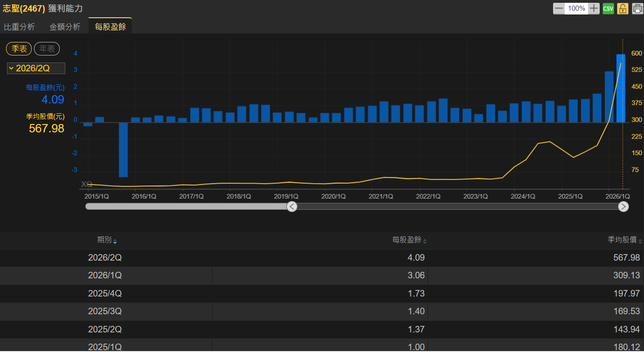Click EPS value 1.40 in table
This screenshot has height=352, width=644.
416,311
